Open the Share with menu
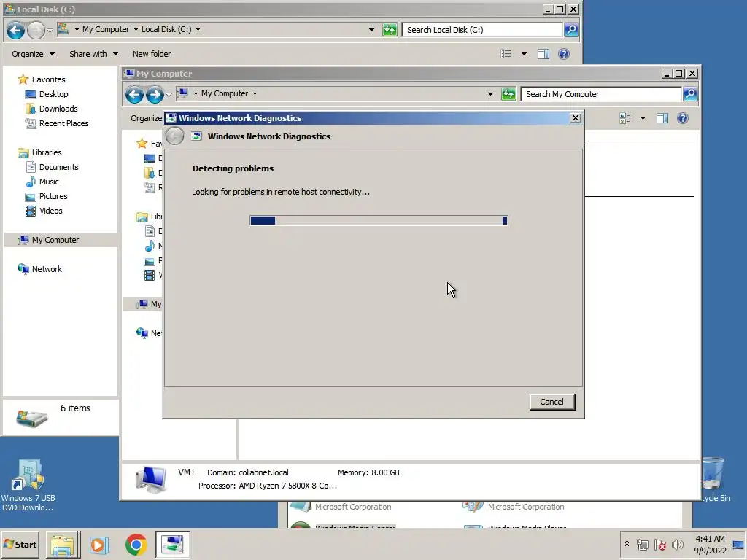This screenshot has width=747, height=560. tap(93, 54)
